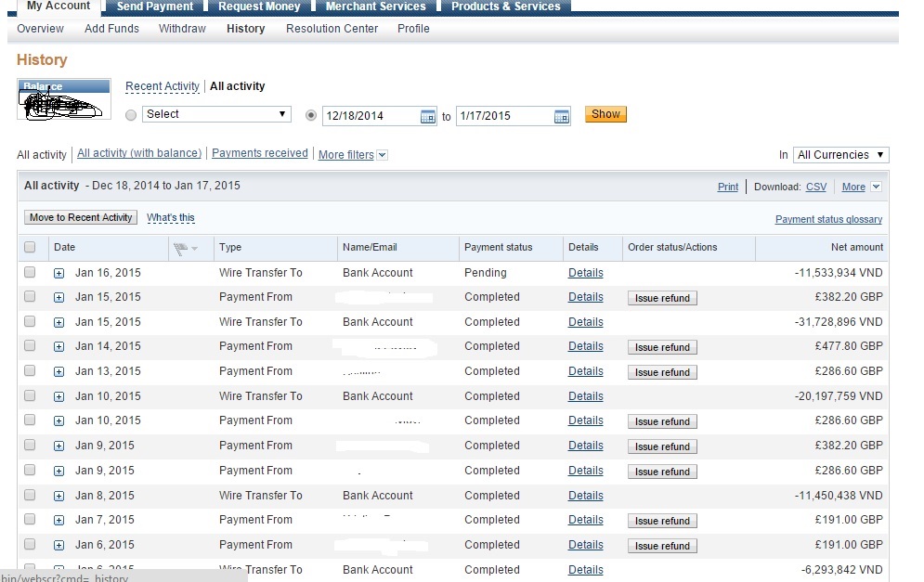Screen dimensions: 924x582
Task: Expand the Jan 8, 2015 Wire Transfer row
Action: [59, 496]
